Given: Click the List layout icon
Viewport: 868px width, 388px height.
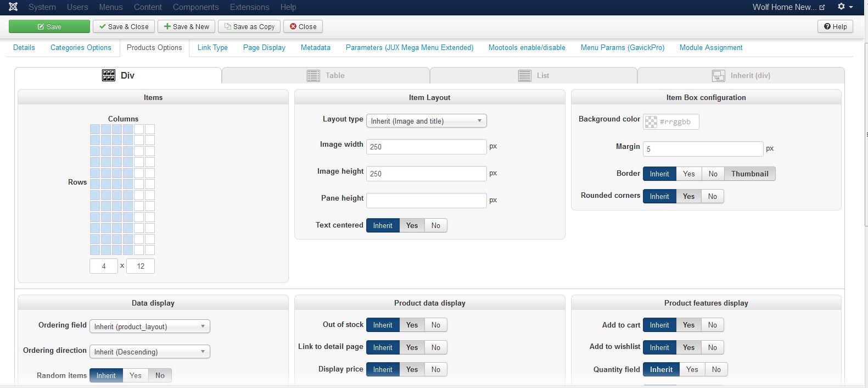Looking at the screenshot, I should click(524, 75).
